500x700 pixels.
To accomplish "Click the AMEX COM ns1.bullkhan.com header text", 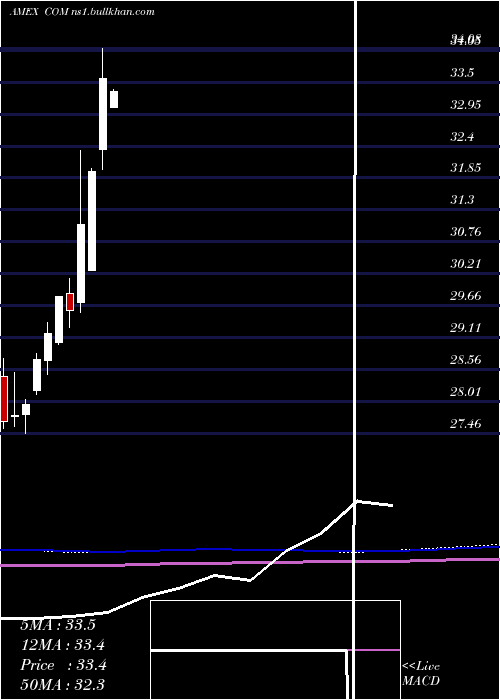I will 83,12.
